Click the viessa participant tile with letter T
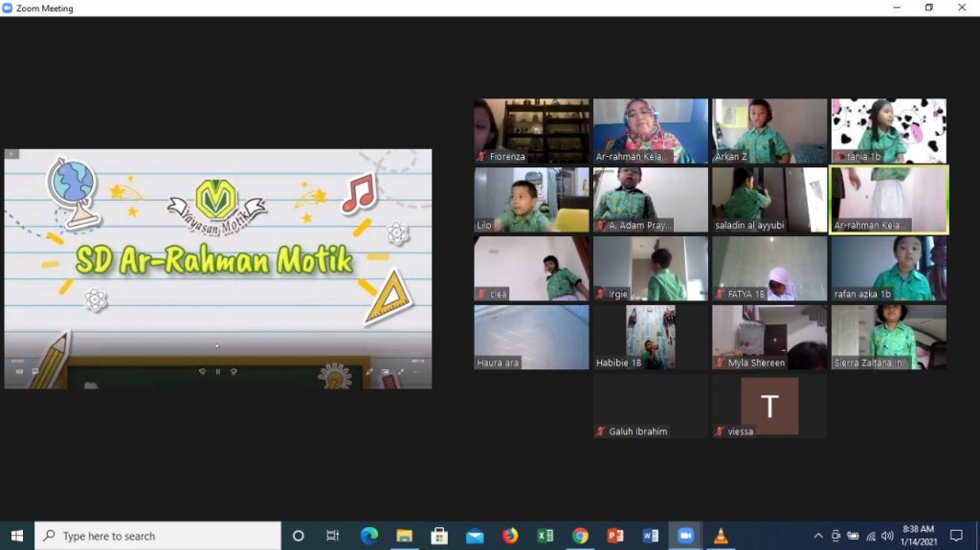The width and height of the screenshot is (980, 550). click(769, 407)
